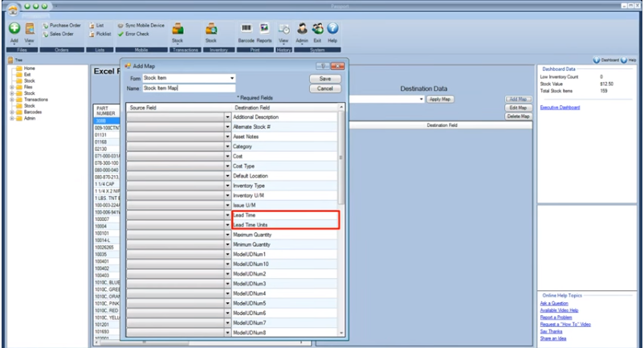Click the Name field containing Stock Item Map
644x348 pixels.
pos(189,88)
